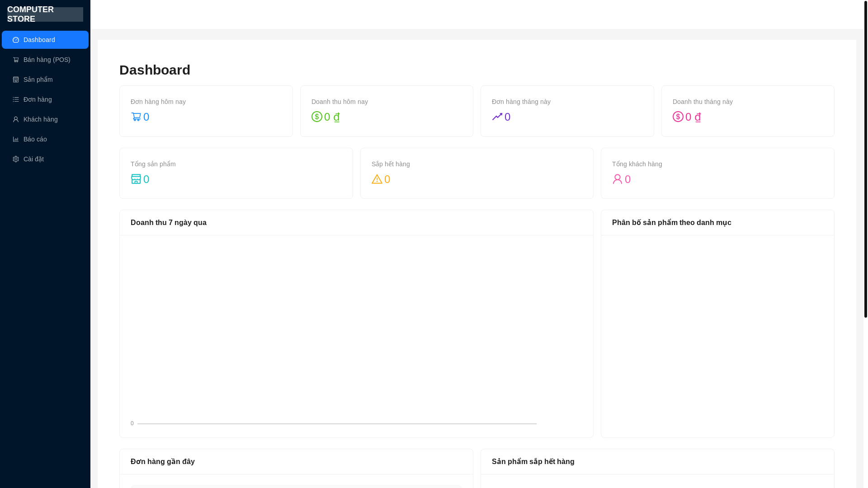This screenshot has width=868, height=488.
Task: Click pink dollar icon in Doanh thu tháng này
Action: [x=678, y=117]
